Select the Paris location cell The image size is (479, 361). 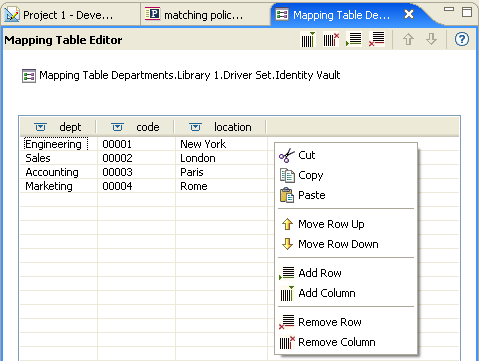click(221, 172)
